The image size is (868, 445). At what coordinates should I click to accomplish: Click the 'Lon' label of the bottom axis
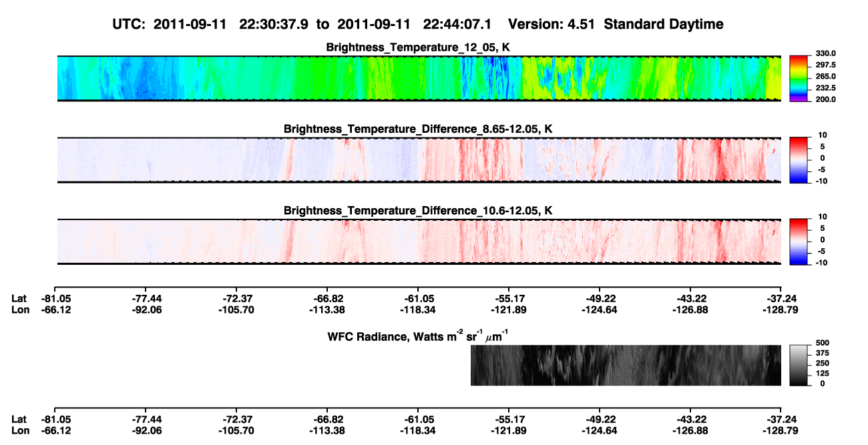click(19, 430)
